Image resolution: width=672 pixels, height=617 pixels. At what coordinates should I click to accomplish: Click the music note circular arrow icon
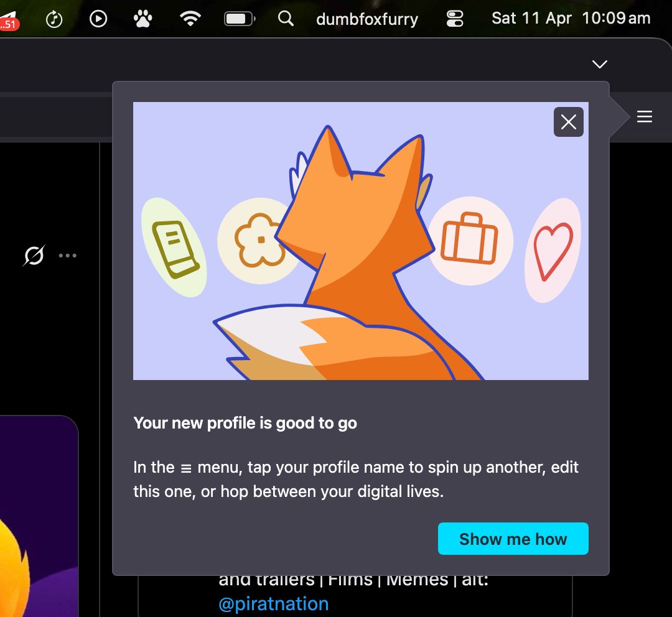click(x=54, y=19)
